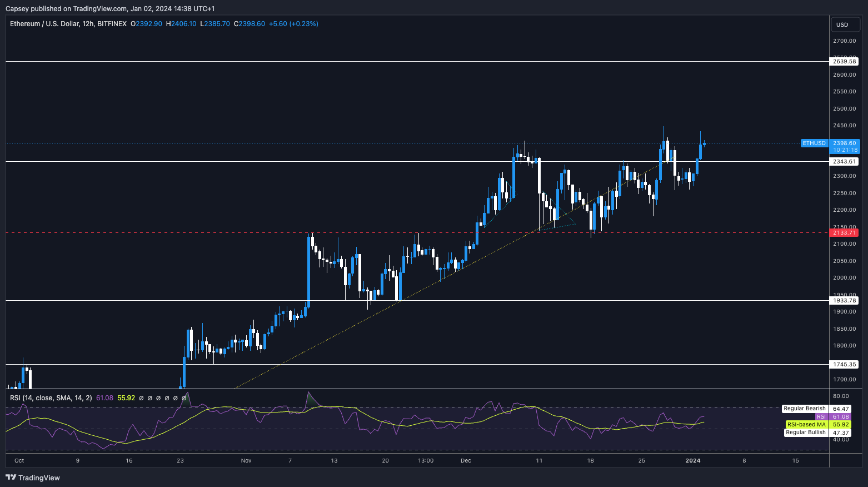
Task: Click the 2700.00 price scale tick
Action: tap(844, 41)
